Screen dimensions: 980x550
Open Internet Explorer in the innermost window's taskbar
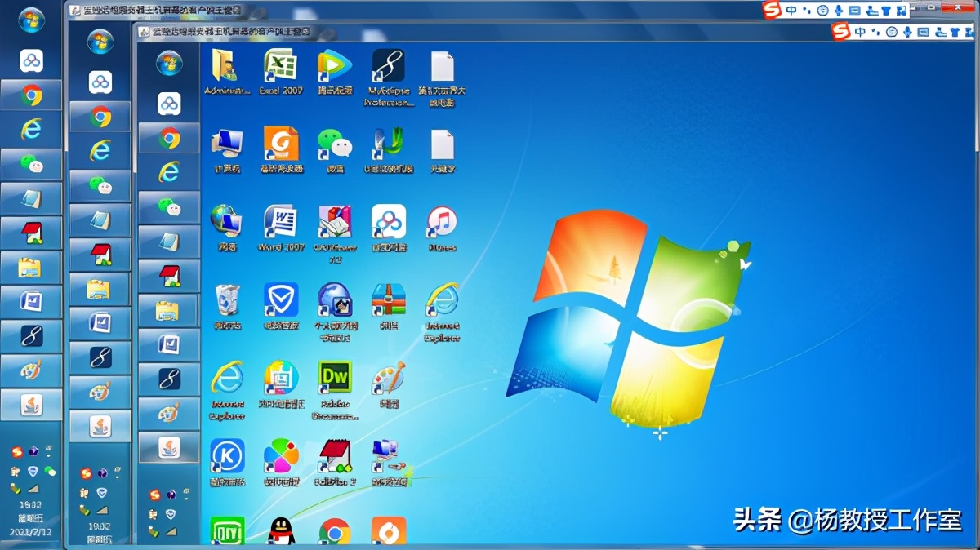click(169, 172)
